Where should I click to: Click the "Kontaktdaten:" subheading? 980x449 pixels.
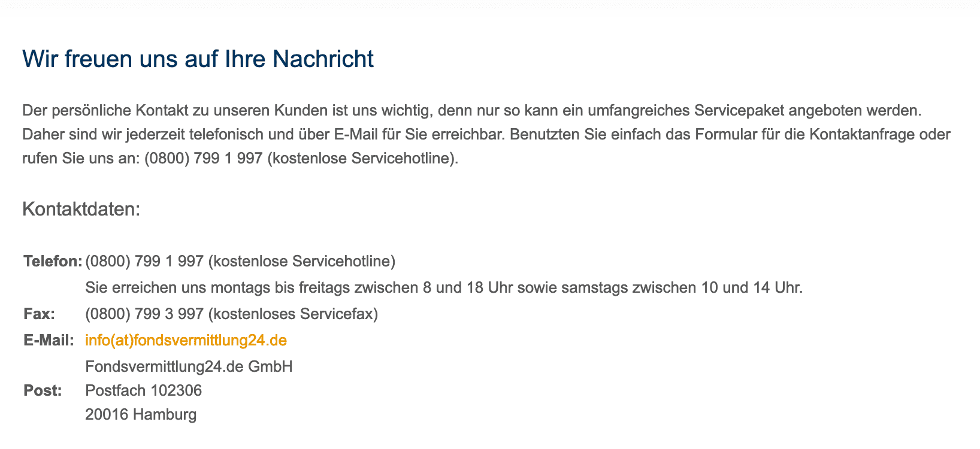tap(81, 210)
